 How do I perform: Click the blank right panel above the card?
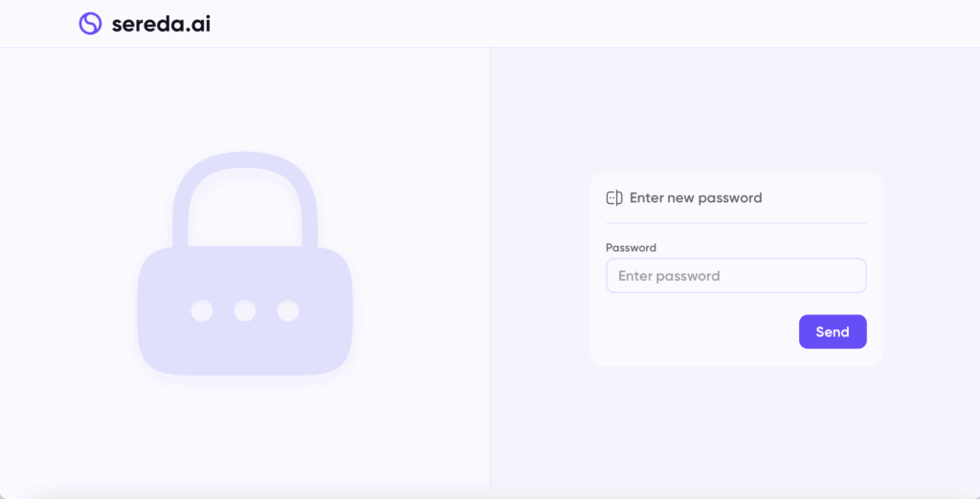point(736,109)
